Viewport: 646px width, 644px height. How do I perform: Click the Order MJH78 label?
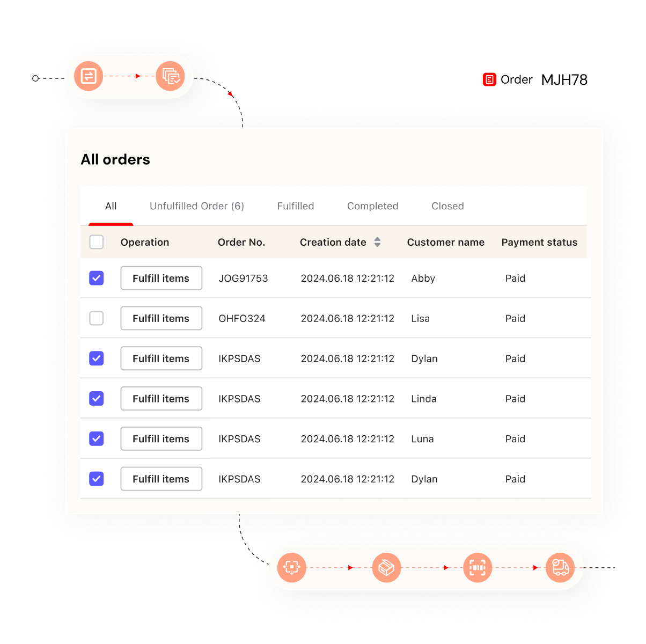[x=544, y=80]
